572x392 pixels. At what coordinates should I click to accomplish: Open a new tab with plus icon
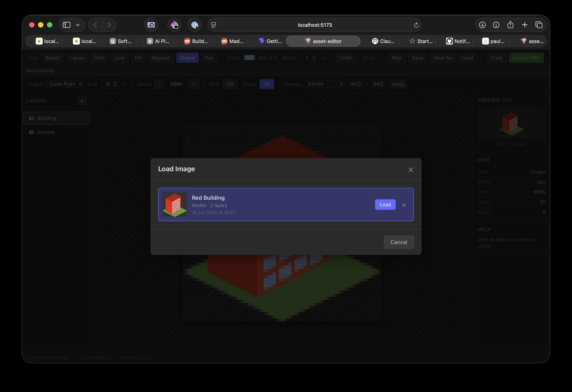click(525, 25)
